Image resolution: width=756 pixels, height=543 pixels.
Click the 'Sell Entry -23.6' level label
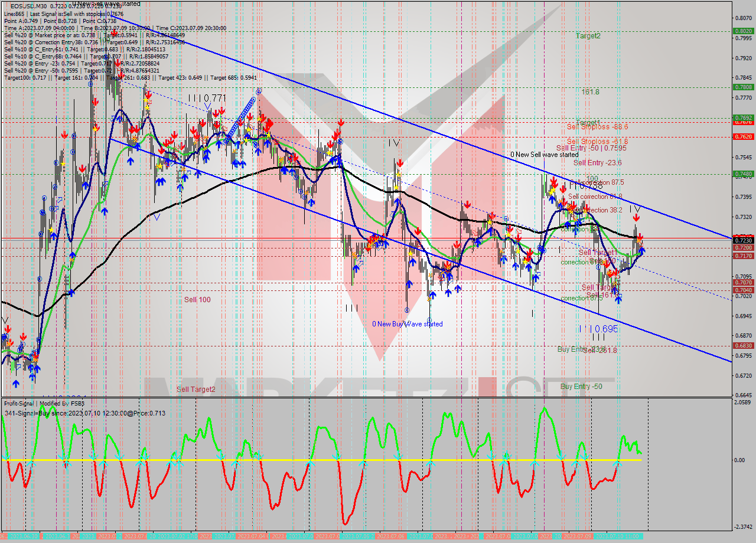pos(597,163)
